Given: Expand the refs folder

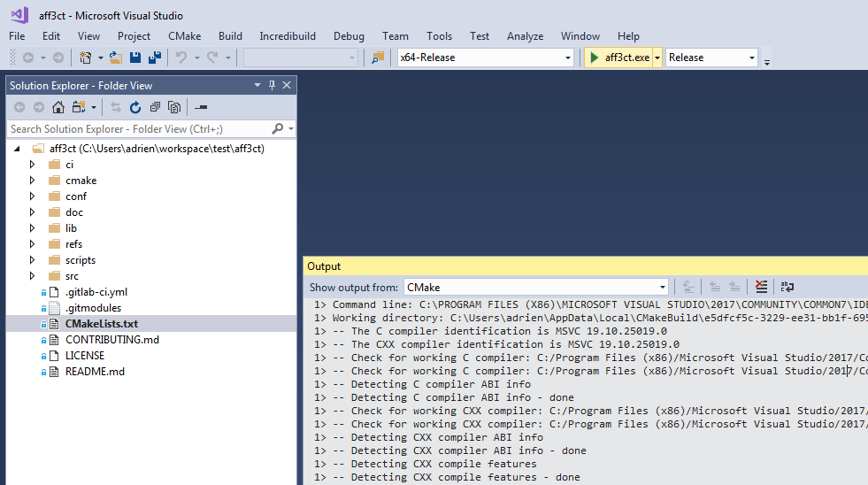Looking at the screenshot, I should pos(32,244).
